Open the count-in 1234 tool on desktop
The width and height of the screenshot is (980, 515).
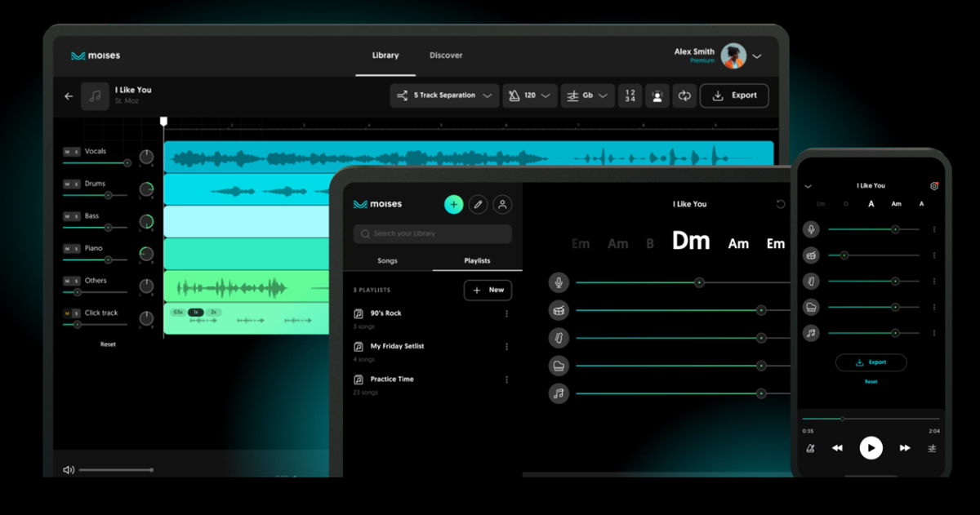[x=630, y=95]
